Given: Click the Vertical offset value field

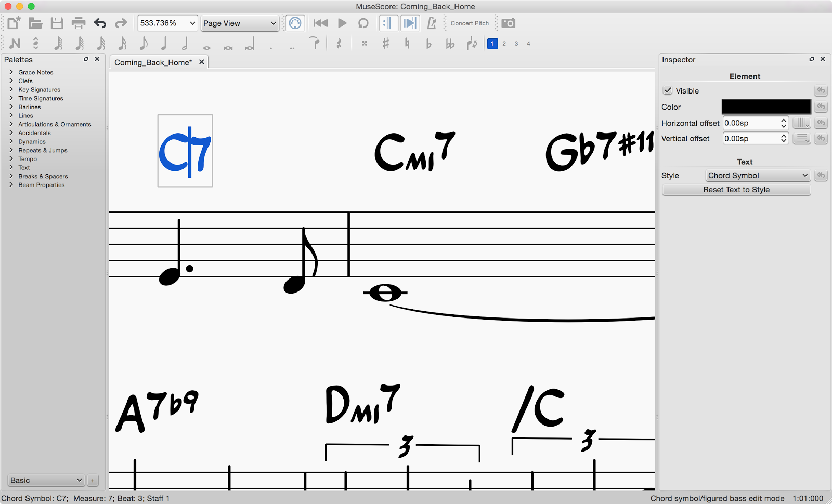Looking at the screenshot, I should (752, 138).
